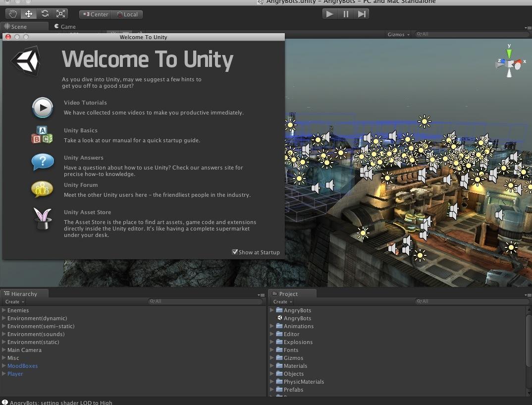The height and width of the screenshot is (405, 532).
Task: Open the Gizmos dropdown
Action: pos(398,34)
